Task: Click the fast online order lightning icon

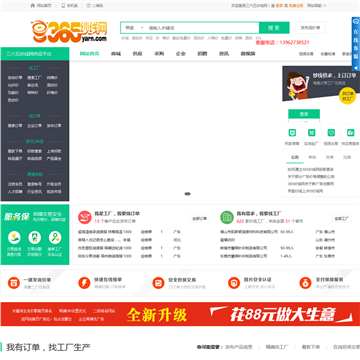Action: pos(84,283)
